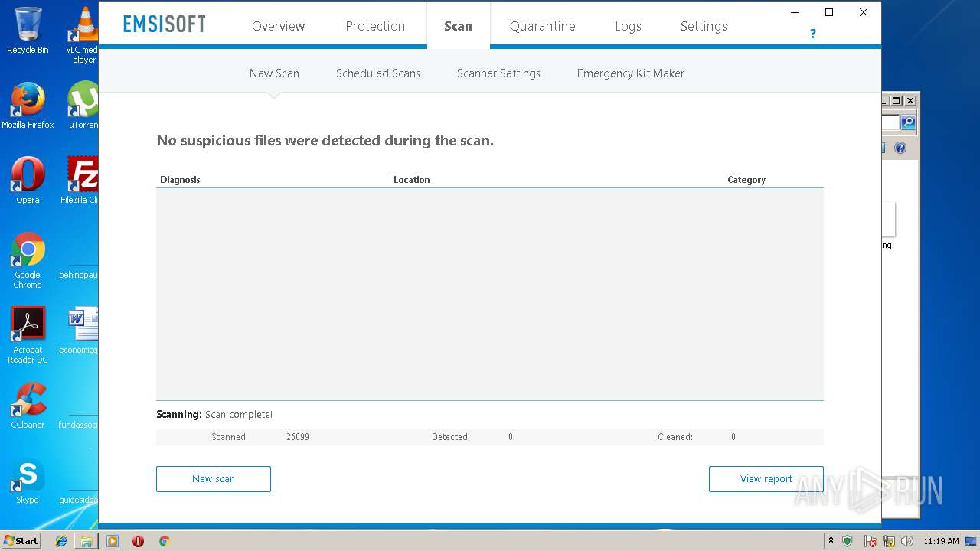Click the 'Scan complete!' status text
The image size is (980, 551).
[x=239, y=415]
